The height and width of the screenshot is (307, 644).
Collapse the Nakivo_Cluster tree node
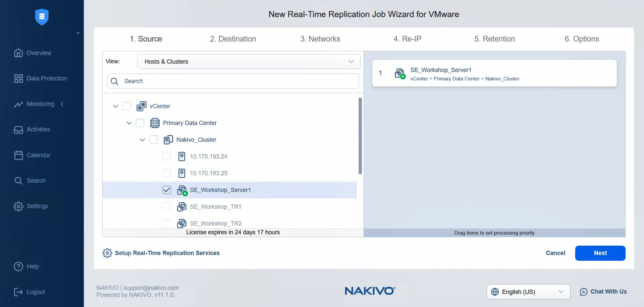coord(143,139)
